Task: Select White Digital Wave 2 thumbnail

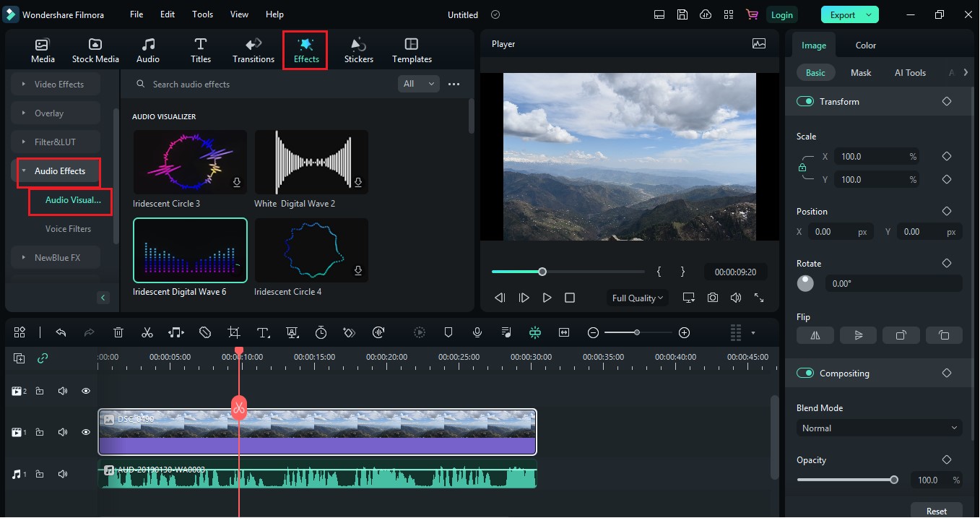Action: pos(311,162)
